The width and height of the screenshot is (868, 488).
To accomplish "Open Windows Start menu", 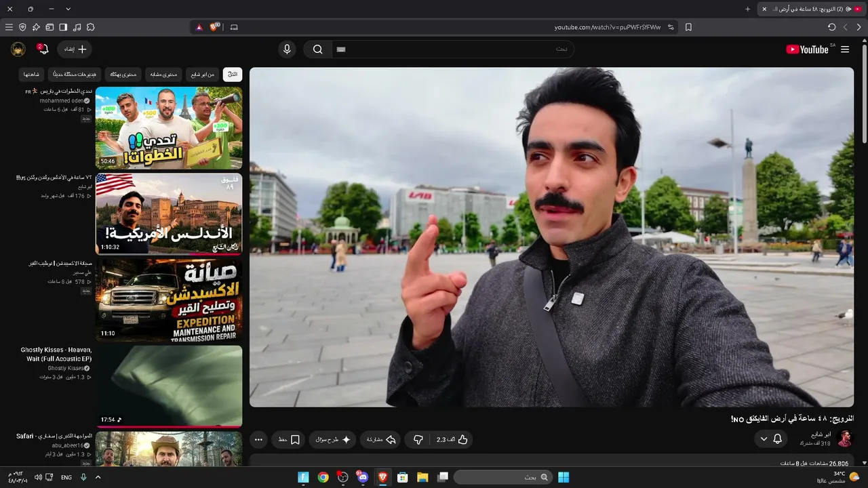I will coord(564,477).
